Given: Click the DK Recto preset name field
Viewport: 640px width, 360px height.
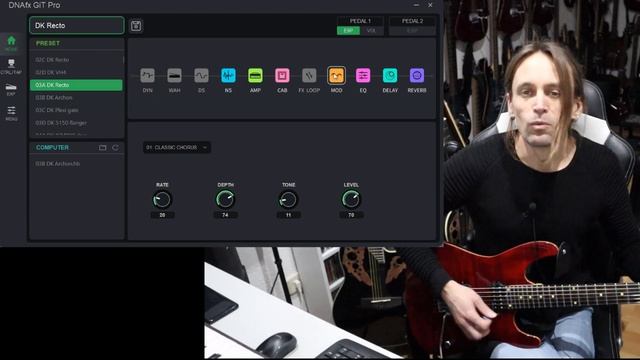Looking at the screenshot, I should (x=77, y=25).
